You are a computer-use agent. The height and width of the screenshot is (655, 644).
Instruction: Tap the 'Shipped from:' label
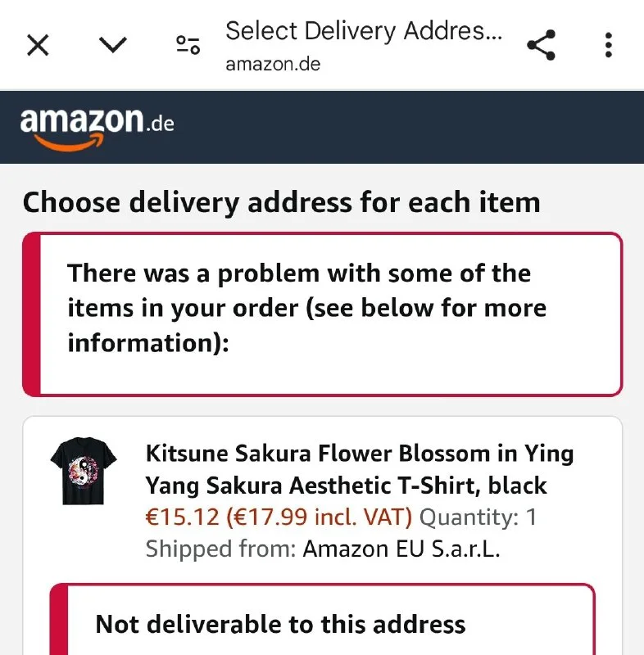(x=220, y=549)
